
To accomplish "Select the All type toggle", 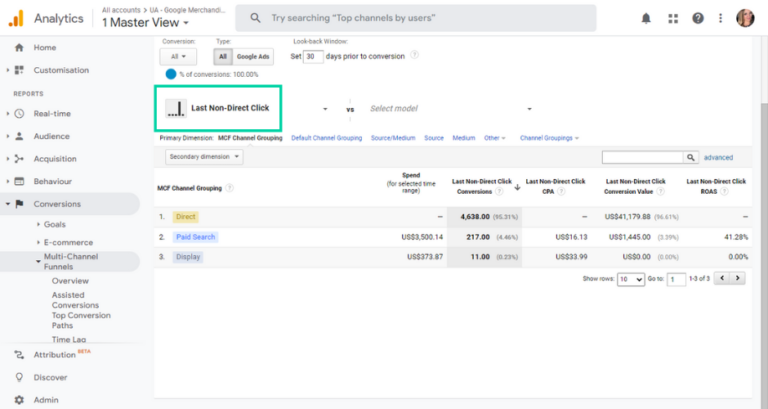I will (x=223, y=57).
